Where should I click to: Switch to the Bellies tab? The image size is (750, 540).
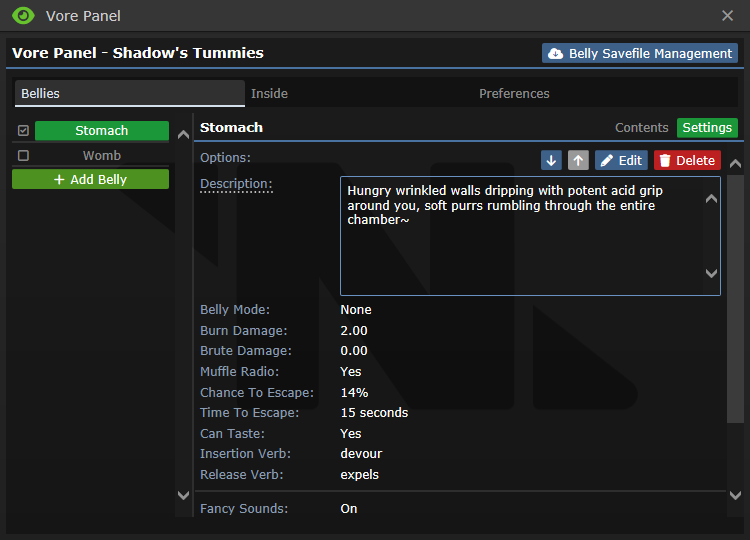[x=130, y=93]
